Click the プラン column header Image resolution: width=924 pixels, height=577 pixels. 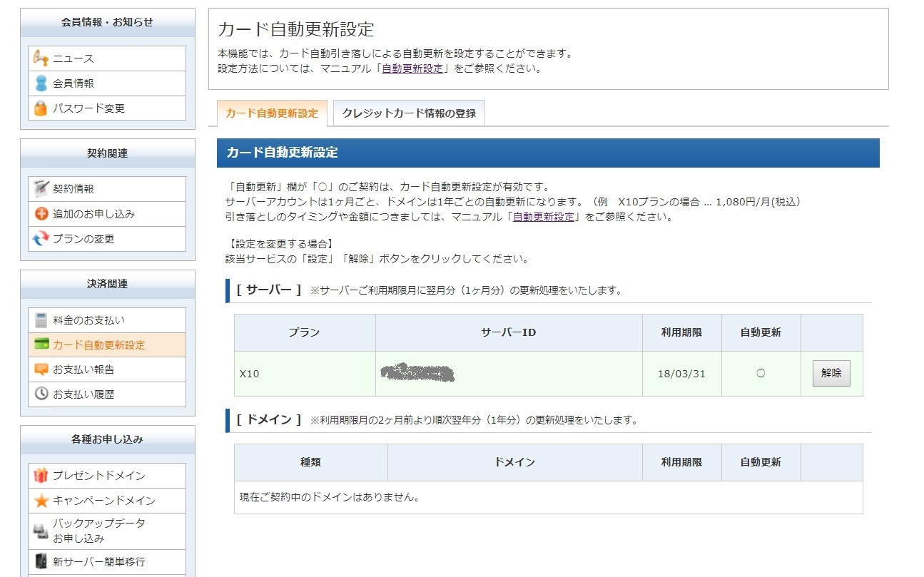click(305, 332)
